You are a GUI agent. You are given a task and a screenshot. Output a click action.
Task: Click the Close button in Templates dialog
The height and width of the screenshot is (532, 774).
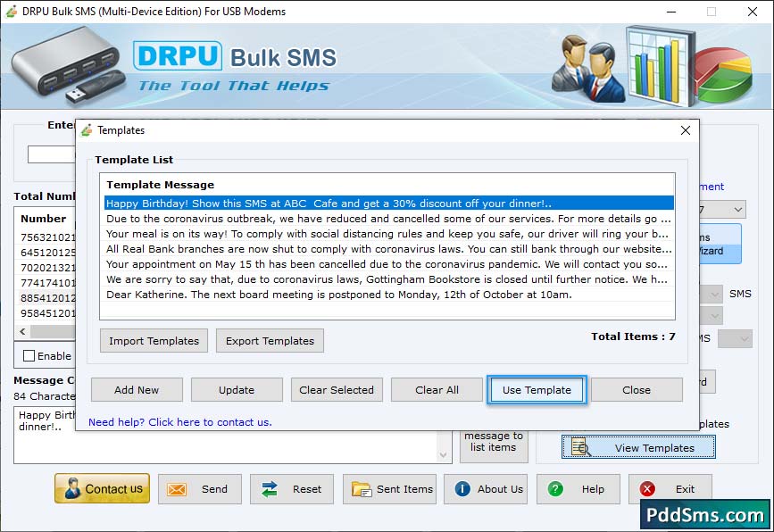pos(637,390)
